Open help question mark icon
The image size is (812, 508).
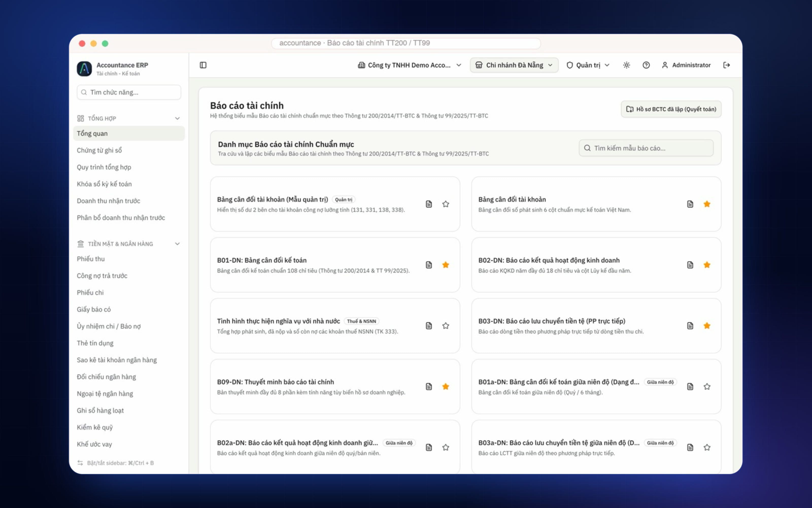646,65
